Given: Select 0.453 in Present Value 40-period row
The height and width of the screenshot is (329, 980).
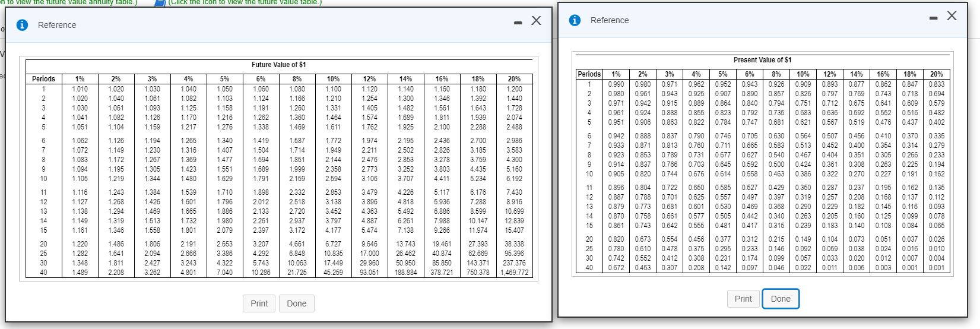Looking at the screenshot, I should pos(643,268).
